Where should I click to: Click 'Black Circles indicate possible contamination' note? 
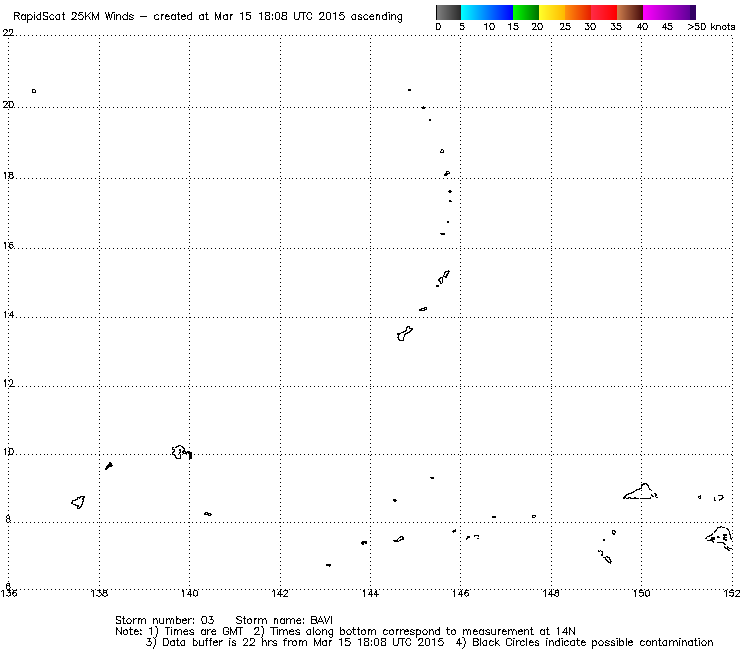point(593,642)
